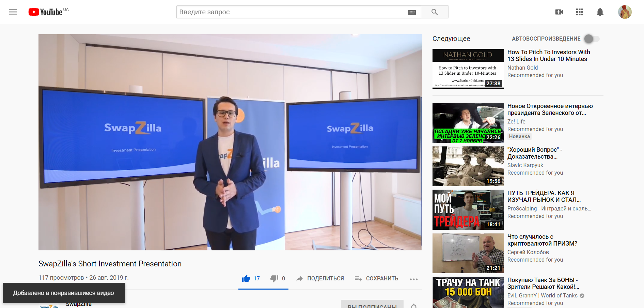Open title Новое Откровенное интервью президента

(x=550, y=109)
